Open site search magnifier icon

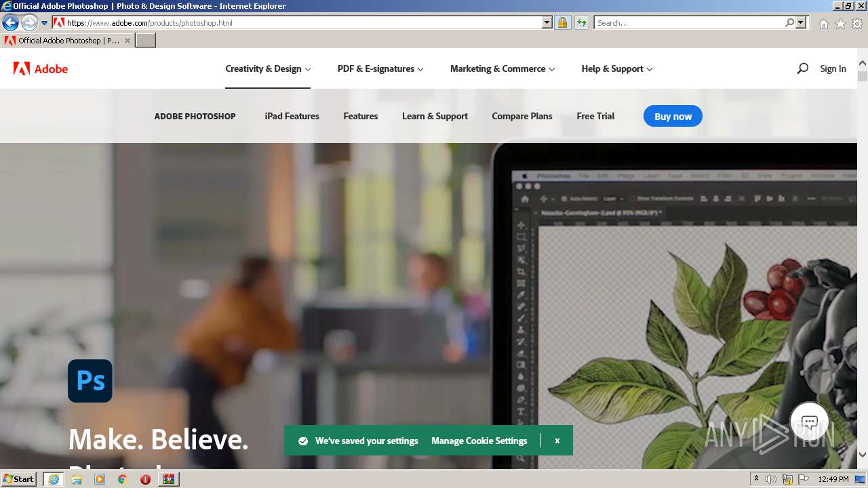pyautogui.click(x=802, y=68)
